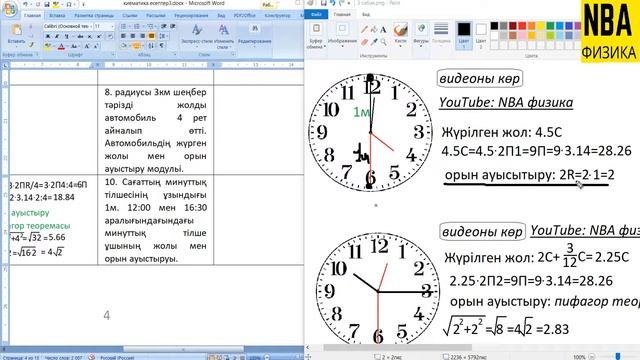The width and height of the screenshot is (640, 360).
Task: Select the Fill bucket tool in Paint
Action: (x=374, y=29)
